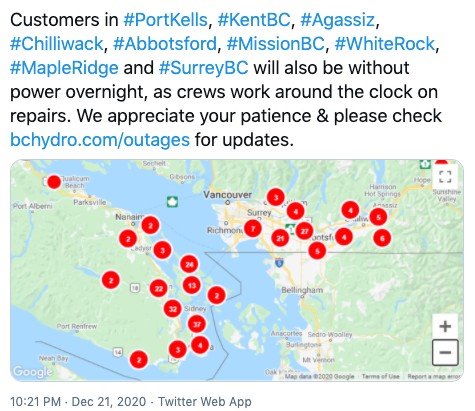Select the outage cluster labeled 32
This screenshot has height=411, width=475.
pyautogui.click(x=172, y=309)
